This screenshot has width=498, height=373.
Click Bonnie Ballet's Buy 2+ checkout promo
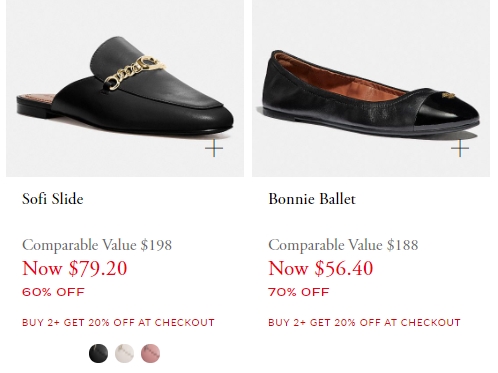click(x=364, y=323)
